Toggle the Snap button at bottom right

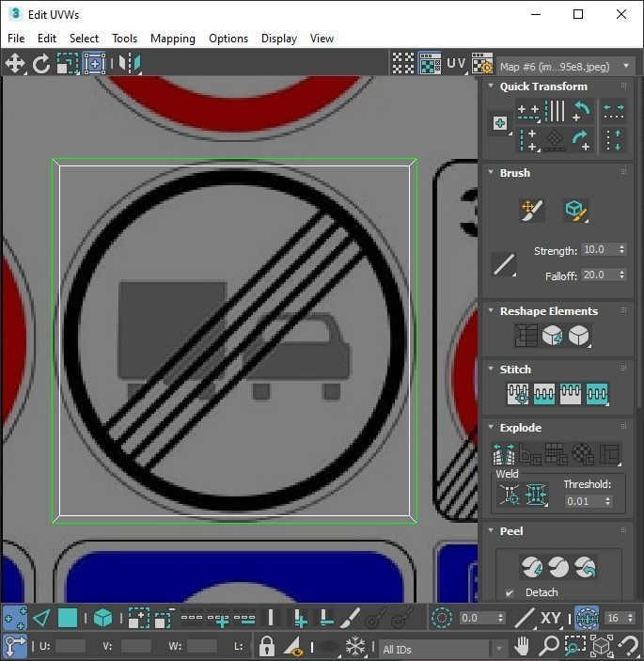pyautogui.click(x=628, y=645)
